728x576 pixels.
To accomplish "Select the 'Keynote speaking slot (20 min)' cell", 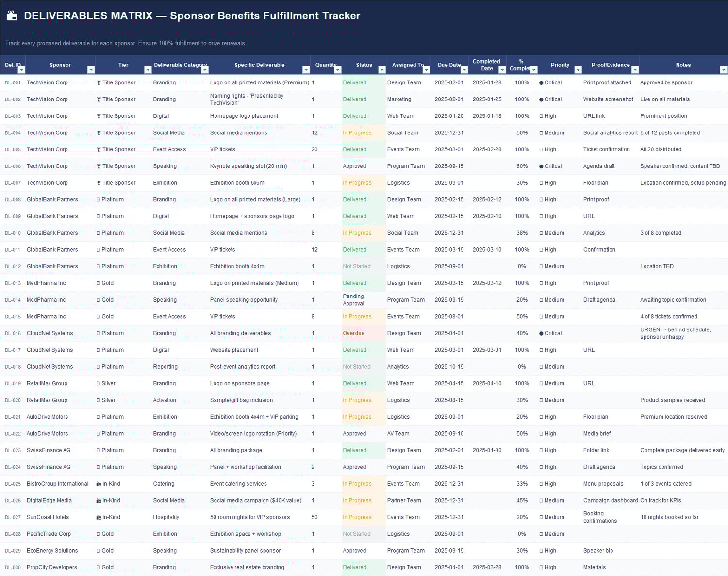I will [259, 166].
